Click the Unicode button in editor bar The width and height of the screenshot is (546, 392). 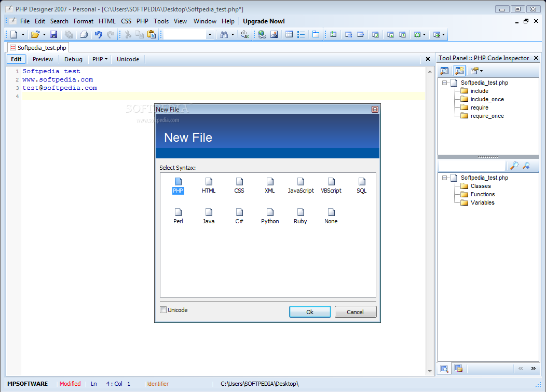click(128, 59)
